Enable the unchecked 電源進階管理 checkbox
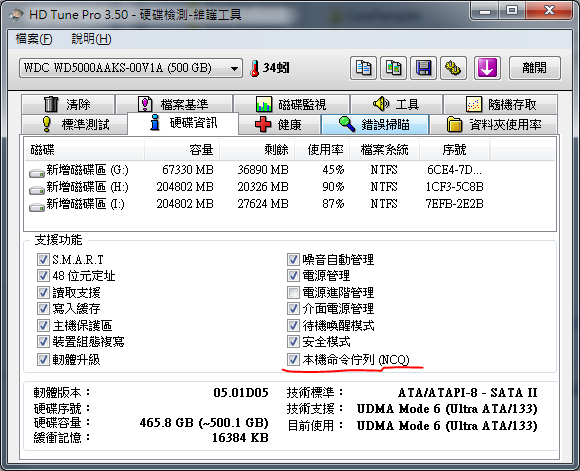The height and width of the screenshot is (471, 580). click(x=293, y=292)
